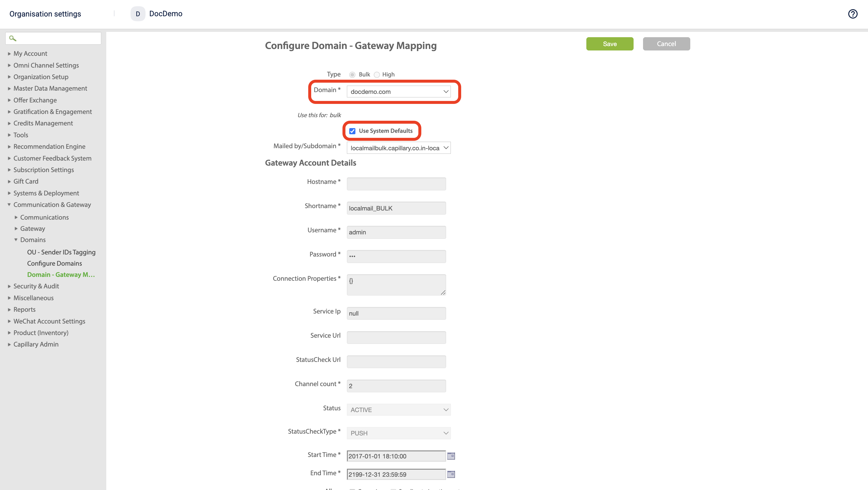868x490 pixels.
Task: Uncheck the Use System Defaults checkbox
Action: pyautogui.click(x=352, y=131)
